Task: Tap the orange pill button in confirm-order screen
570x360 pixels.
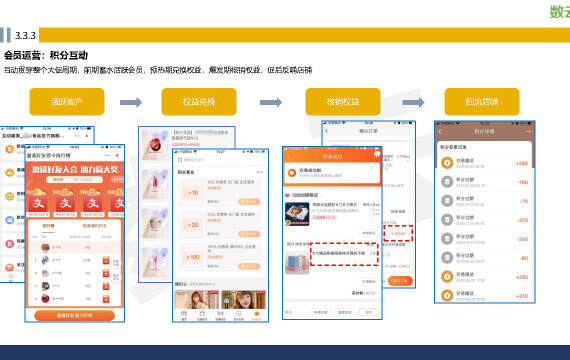Action: tap(400, 281)
